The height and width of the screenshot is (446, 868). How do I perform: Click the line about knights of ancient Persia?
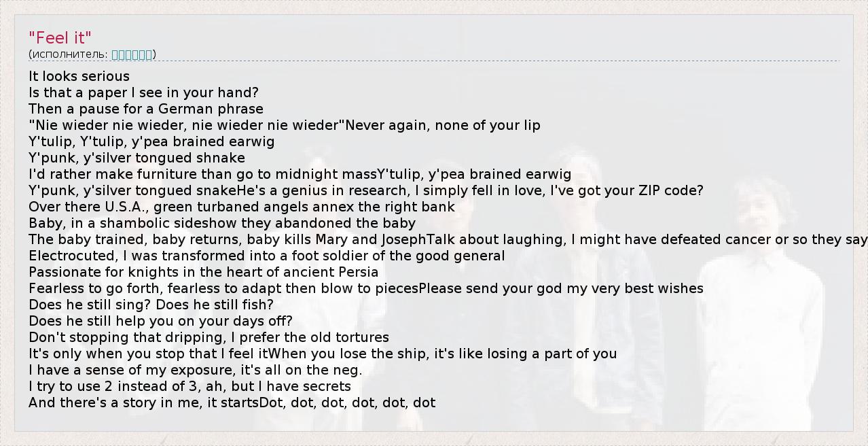[x=203, y=272]
